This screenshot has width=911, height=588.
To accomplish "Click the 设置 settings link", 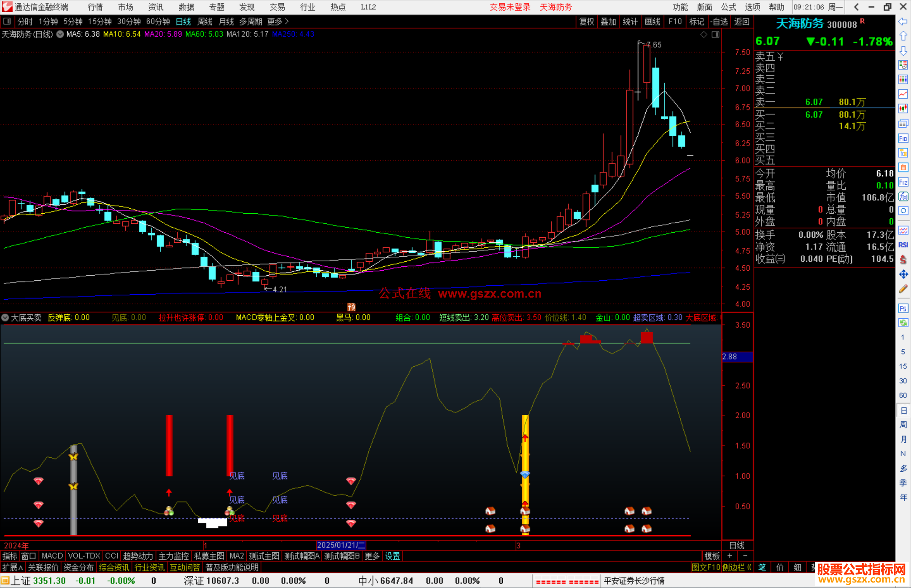I will pyautogui.click(x=392, y=556).
